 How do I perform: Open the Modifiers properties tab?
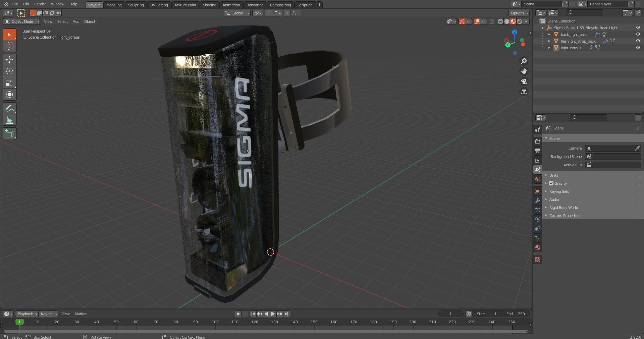pyautogui.click(x=538, y=201)
